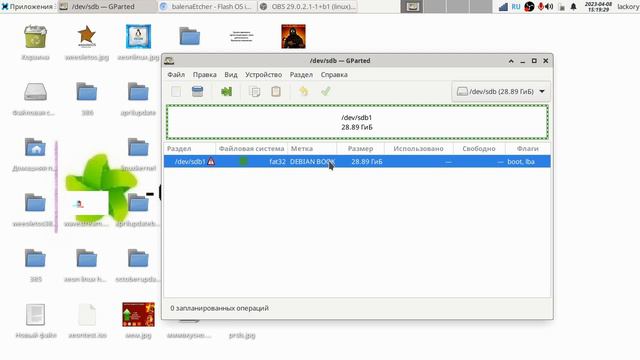640x360 pixels.
Task: Click the date and time clock in panel
Action: (x=598, y=7)
